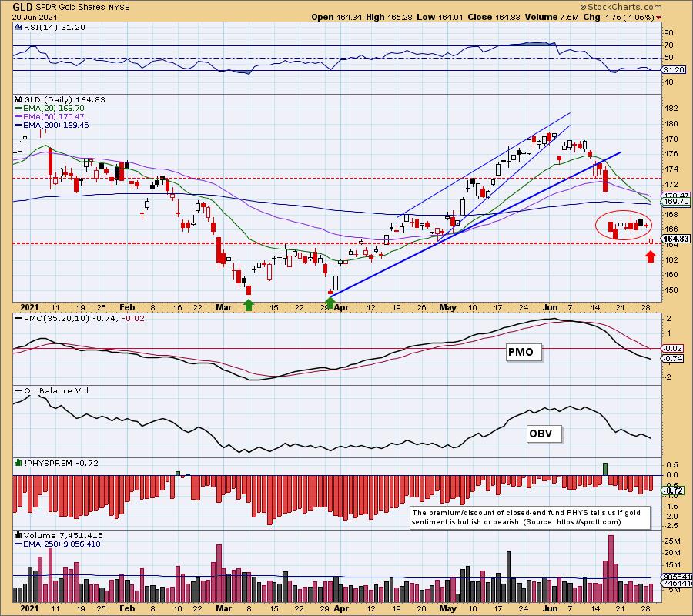Image resolution: width=693 pixels, height=616 pixels.
Task: Select the dark blue line marker of EMA(200) legend
Action: [x=18, y=125]
